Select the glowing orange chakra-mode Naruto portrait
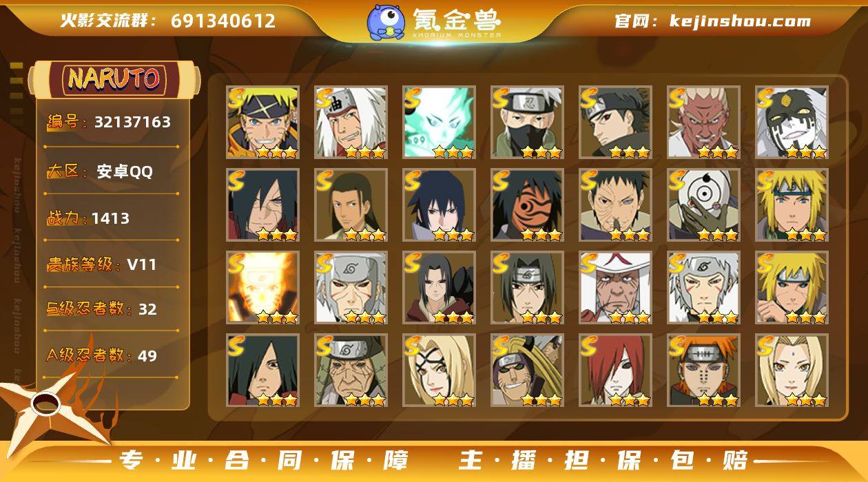The height and width of the screenshot is (482, 868). (x=262, y=288)
